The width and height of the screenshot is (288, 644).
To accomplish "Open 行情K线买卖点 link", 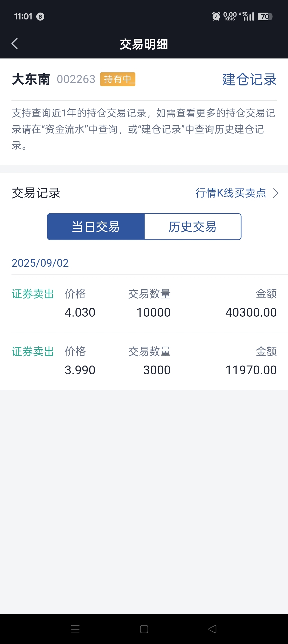I will (231, 193).
